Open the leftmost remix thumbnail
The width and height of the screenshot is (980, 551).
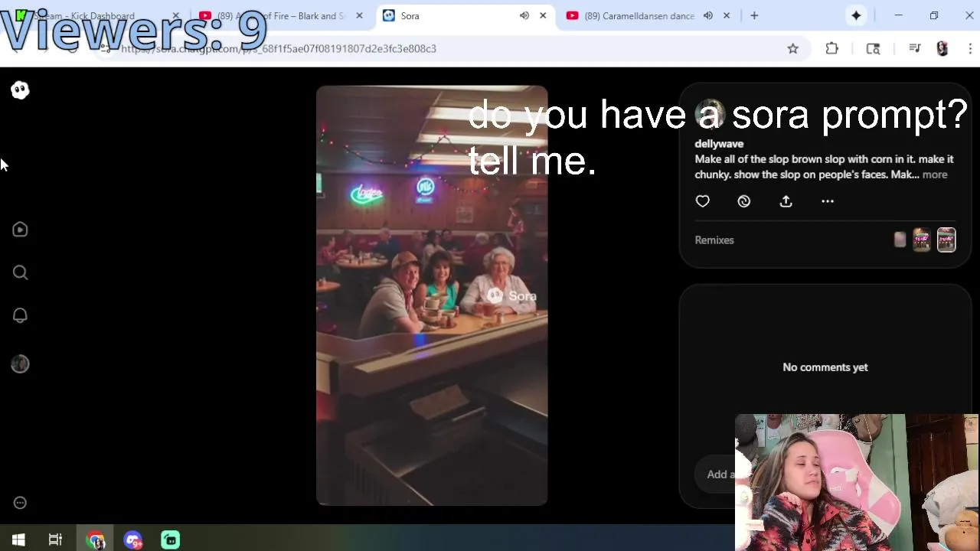[x=900, y=240]
